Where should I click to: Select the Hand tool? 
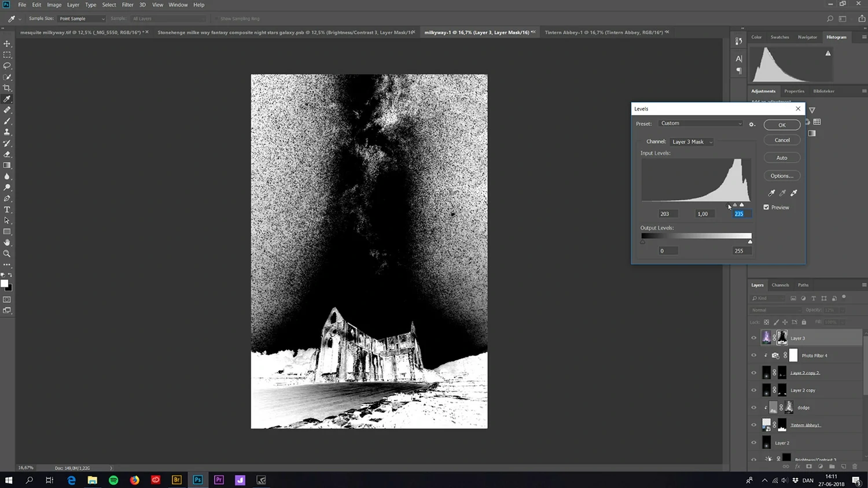(7, 242)
